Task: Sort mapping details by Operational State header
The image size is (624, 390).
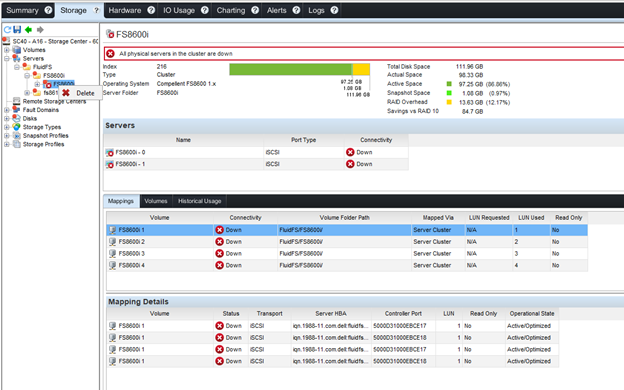Action: 532,314
